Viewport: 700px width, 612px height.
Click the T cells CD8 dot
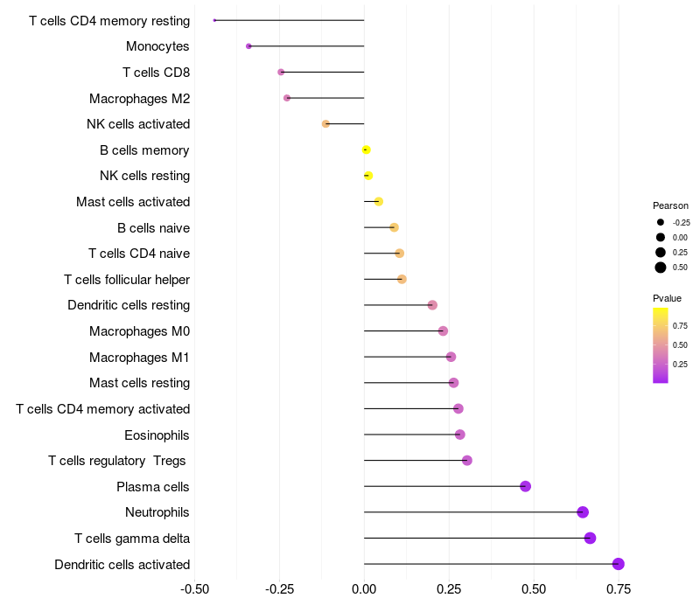click(x=281, y=72)
